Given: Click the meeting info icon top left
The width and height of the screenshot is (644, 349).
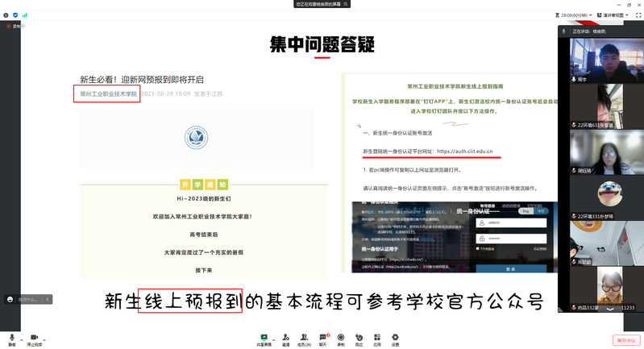Looking at the screenshot, I should [x=6, y=15].
